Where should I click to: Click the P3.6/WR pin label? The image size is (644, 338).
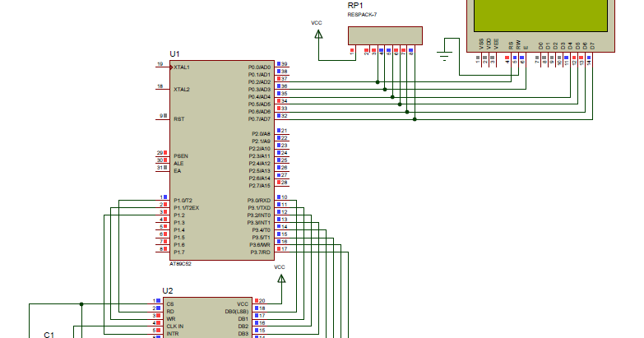pyautogui.click(x=260, y=245)
